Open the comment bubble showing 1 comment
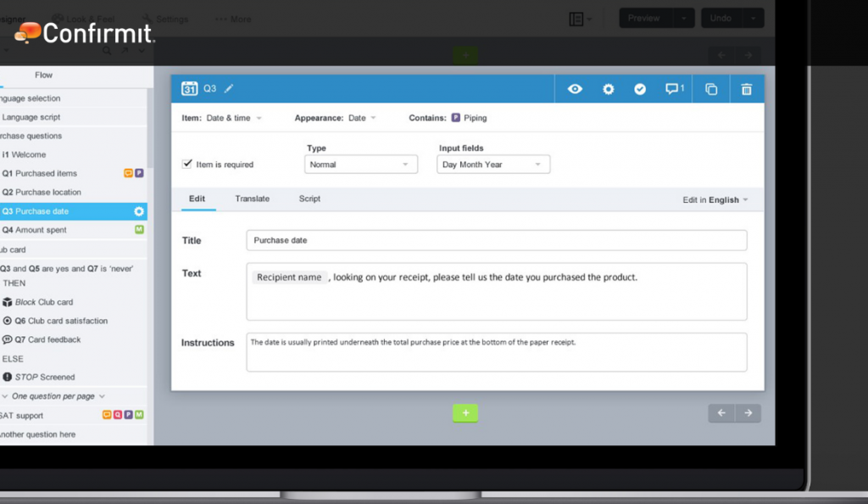Screen dimensions: 868x504 tap(672, 88)
